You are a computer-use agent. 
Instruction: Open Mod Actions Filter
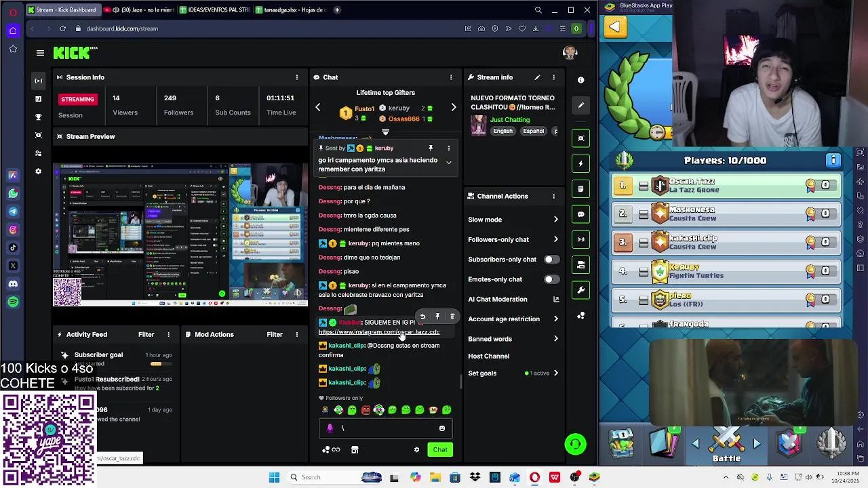point(275,335)
